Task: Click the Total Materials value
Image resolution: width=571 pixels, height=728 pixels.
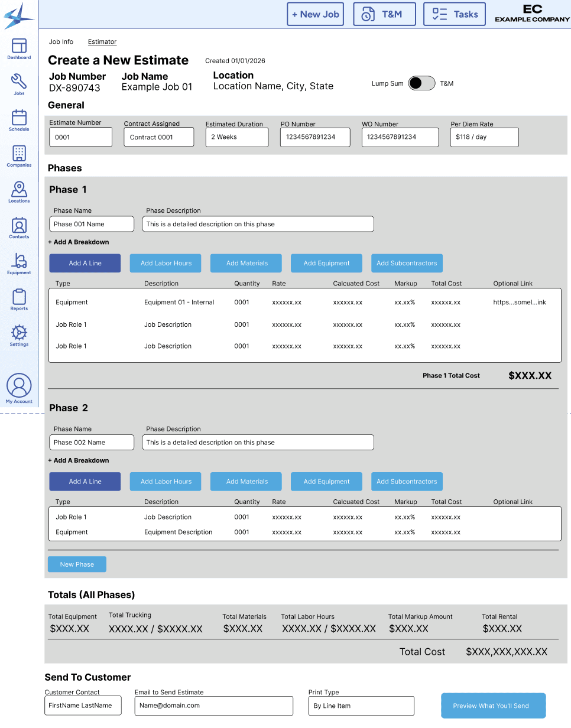Action: (243, 629)
